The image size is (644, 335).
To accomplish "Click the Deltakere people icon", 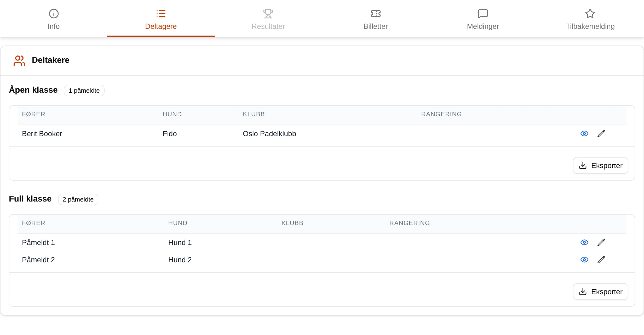I will click(19, 60).
